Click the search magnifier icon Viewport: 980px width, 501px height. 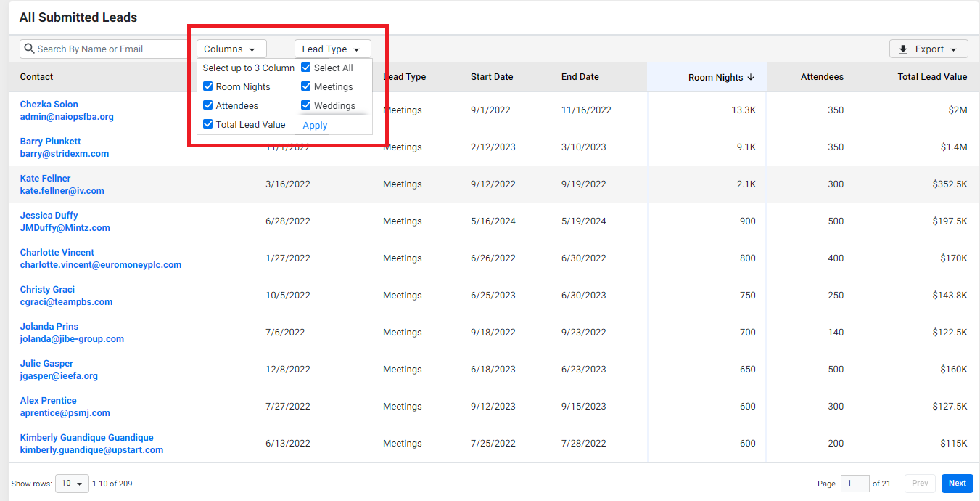[29, 49]
